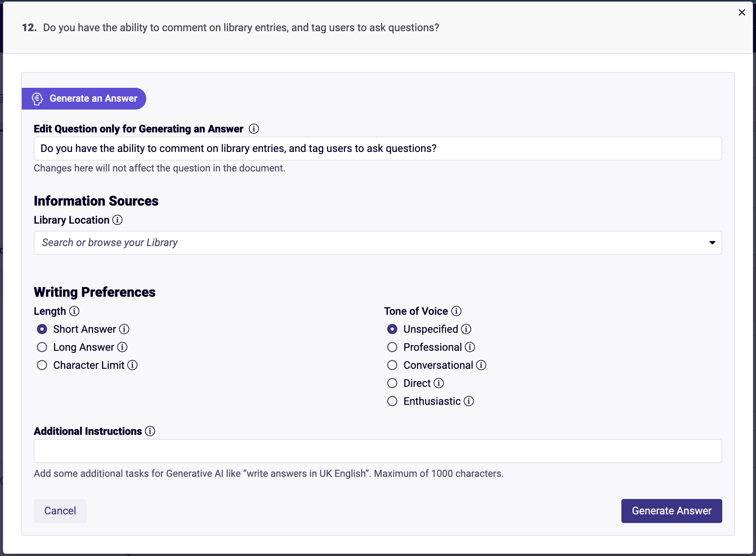Open the Library Location info tooltip
This screenshot has width=756, height=556.
tap(117, 220)
